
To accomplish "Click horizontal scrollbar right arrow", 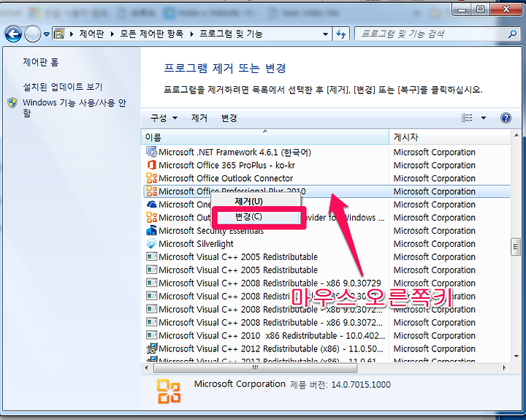I will pos(504,368).
